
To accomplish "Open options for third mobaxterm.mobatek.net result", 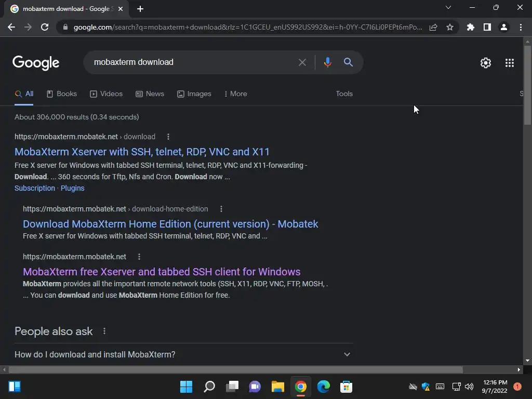I will pos(139,257).
